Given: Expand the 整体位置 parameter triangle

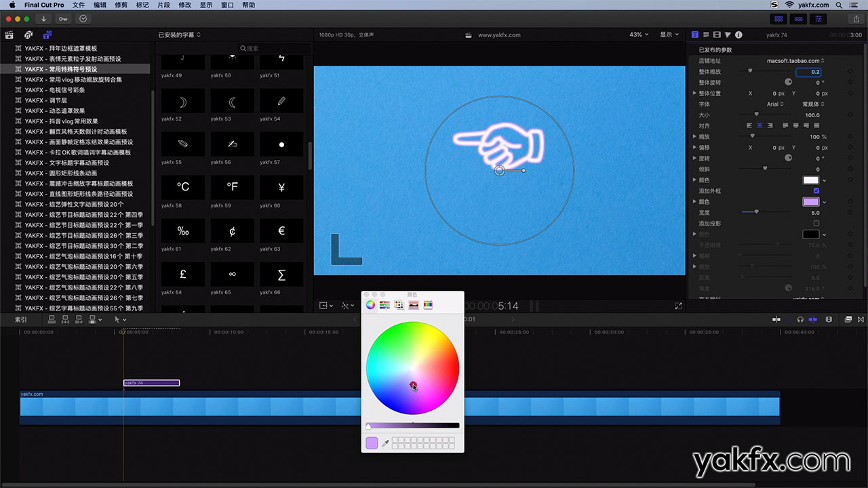Looking at the screenshot, I should coord(694,94).
